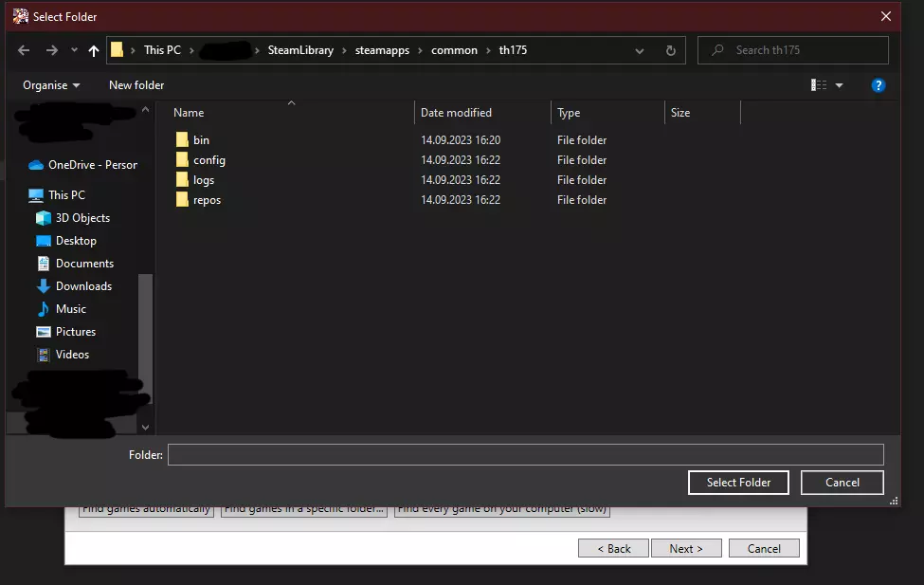Open Pictures in navigation pane
Screen dimensions: 924x585
click(x=66, y=332)
